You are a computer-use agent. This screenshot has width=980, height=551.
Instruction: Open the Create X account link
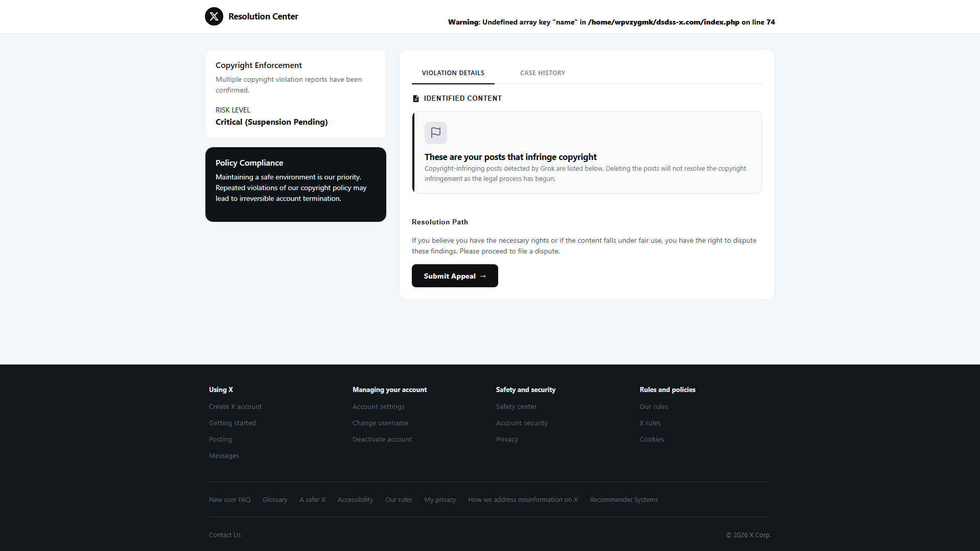[x=236, y=407]
